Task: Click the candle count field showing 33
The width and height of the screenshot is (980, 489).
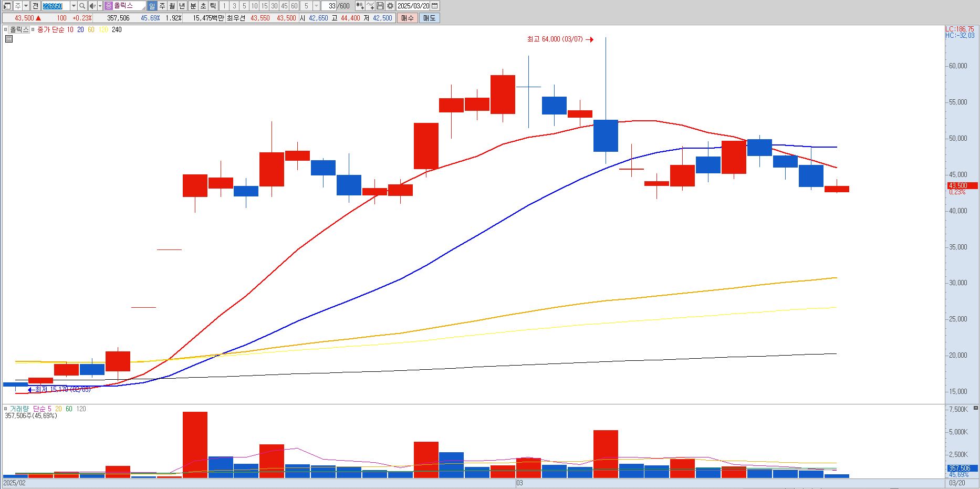Action: 329,6
